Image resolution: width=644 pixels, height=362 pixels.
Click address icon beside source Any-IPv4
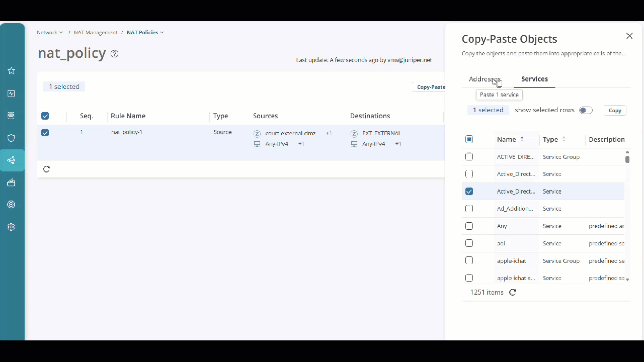tap(257, 144)
